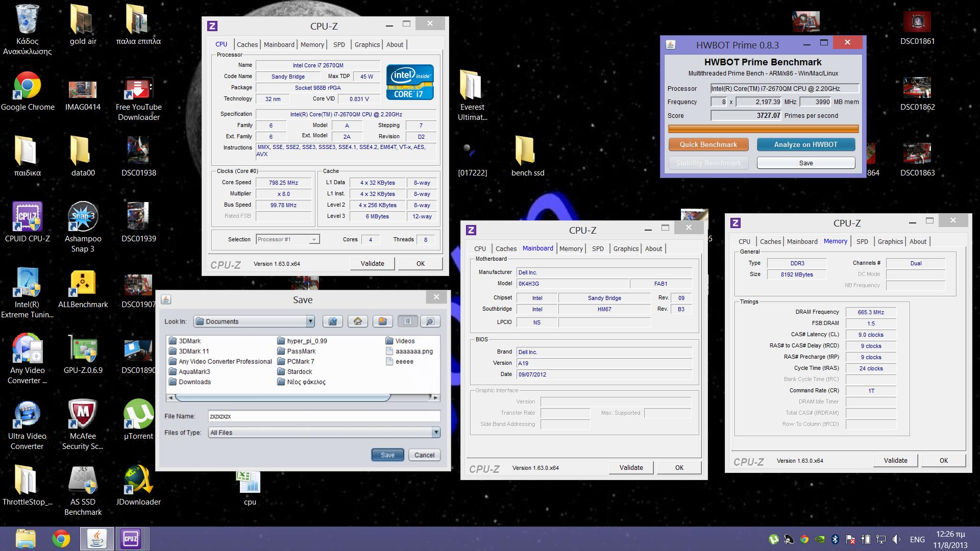Open the Recycle Bin icon
The height and width of the screenshot is (551, 980).
(28, 30)
